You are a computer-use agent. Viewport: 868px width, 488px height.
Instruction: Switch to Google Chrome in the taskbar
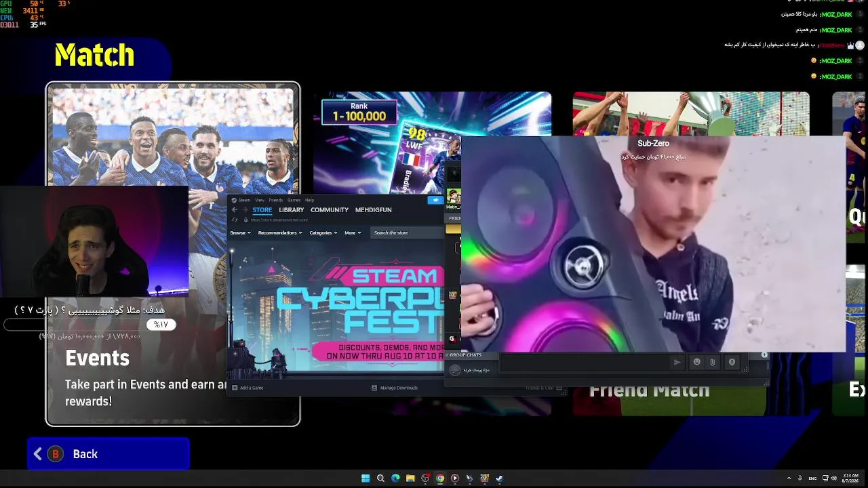click(x=440, y=479)
